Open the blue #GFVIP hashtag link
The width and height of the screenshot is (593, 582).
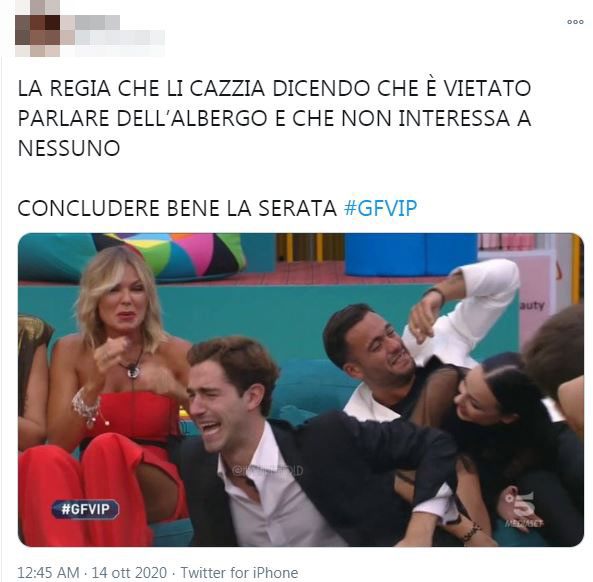click(x=380, y=208)
